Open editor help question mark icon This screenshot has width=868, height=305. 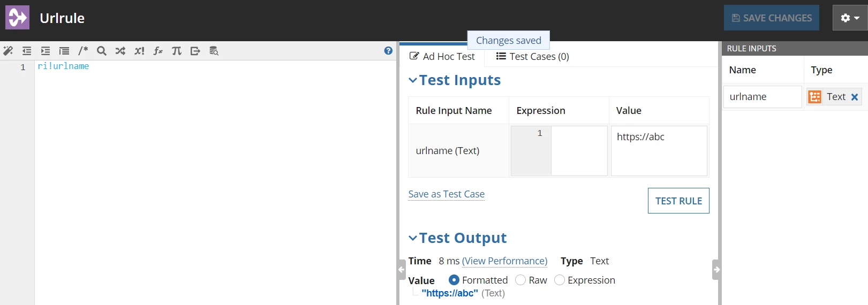pyautogui.click(x=388, y=51)
